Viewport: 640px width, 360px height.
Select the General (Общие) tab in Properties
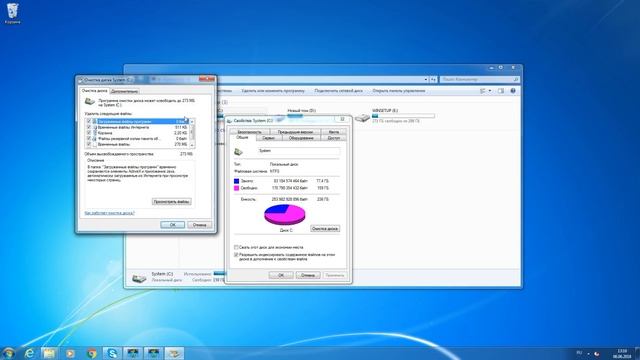click(x=242, y=138)
